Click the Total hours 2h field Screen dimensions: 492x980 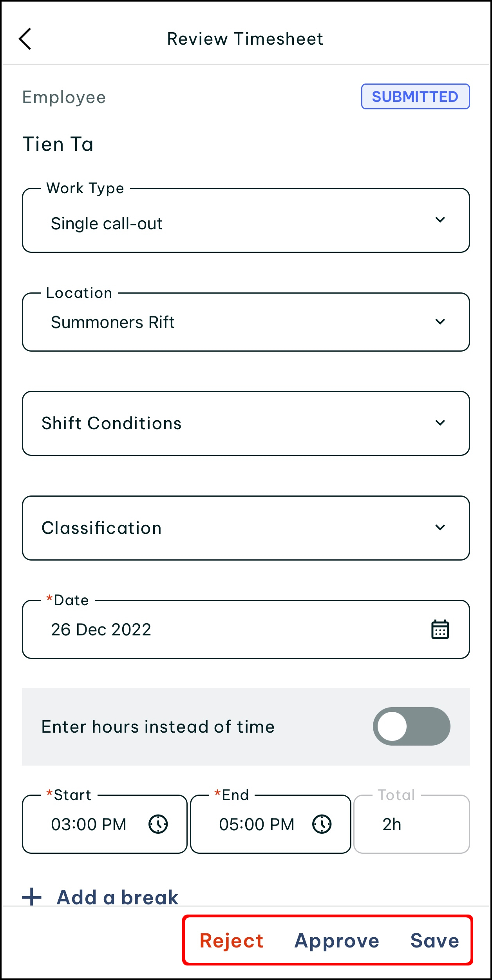click(x=411, y=824)
